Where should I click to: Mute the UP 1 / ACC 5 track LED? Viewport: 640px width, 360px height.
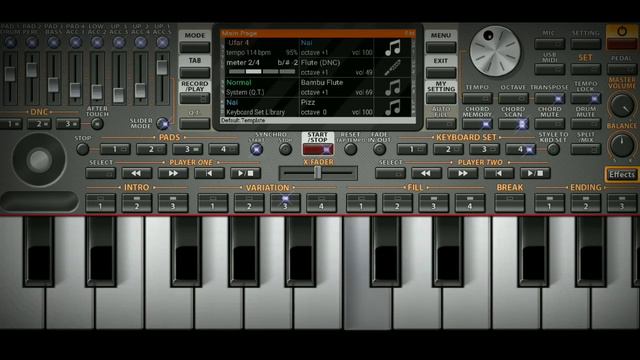coord(162,42)
